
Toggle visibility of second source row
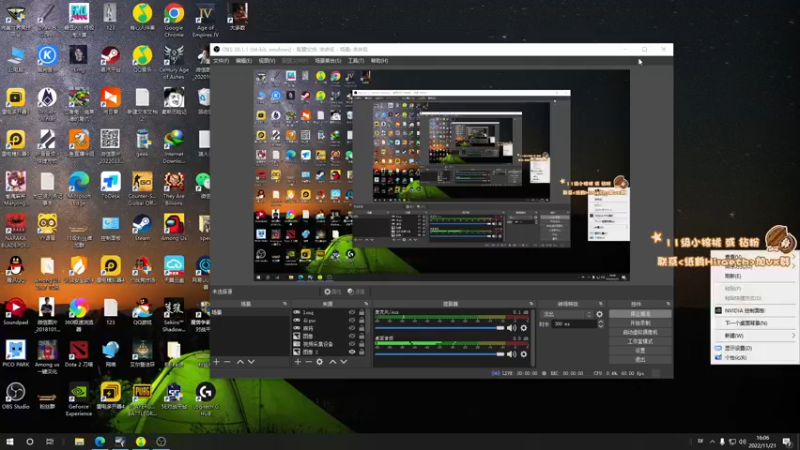point(352,320)
